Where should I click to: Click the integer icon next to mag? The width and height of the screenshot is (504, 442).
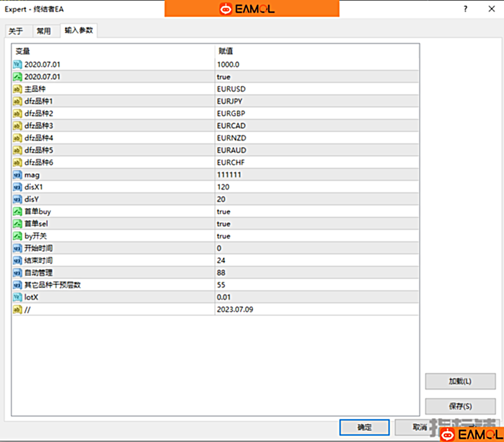[x=17, y=175]
